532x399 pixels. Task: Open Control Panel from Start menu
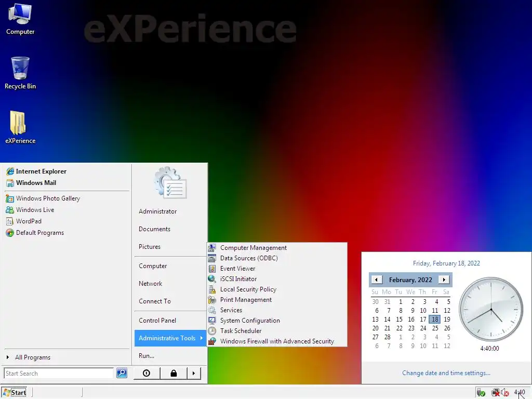tap(157, 320)
